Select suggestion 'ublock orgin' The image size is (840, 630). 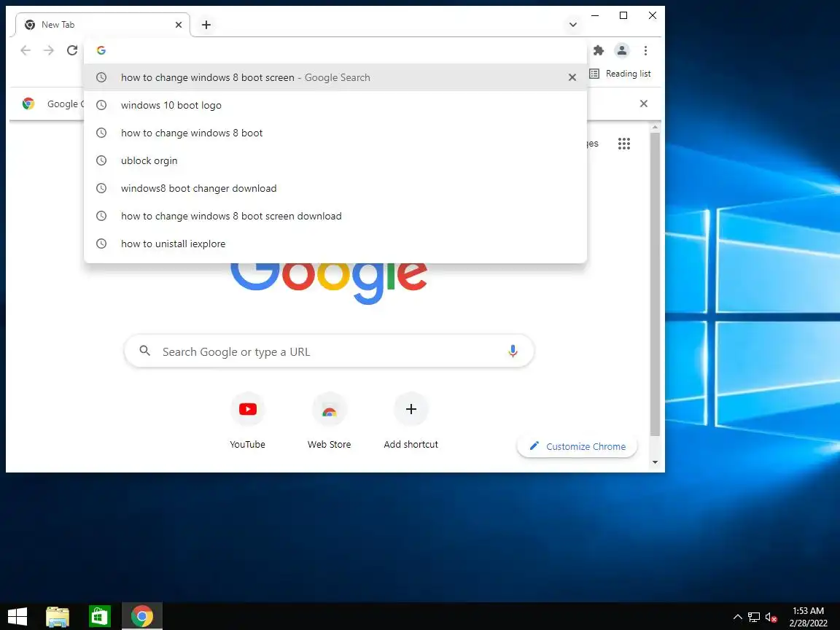tap(335, 160)
